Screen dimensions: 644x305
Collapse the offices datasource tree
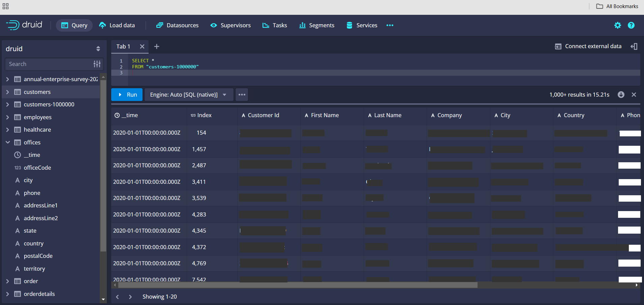[8, 142]
